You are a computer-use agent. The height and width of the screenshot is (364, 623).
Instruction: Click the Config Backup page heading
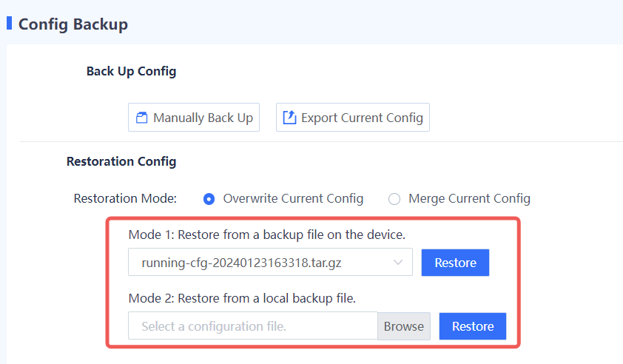(73, 24)
